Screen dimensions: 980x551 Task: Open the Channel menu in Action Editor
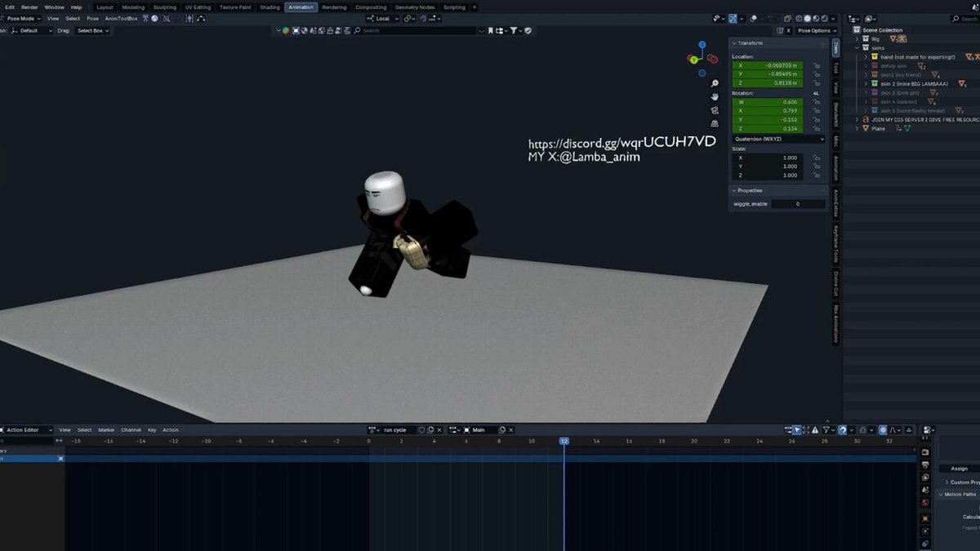coord(131,429)
